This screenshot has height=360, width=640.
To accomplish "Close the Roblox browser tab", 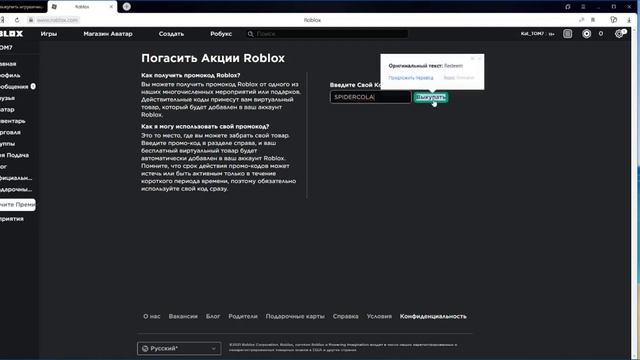I will (111, 7).
